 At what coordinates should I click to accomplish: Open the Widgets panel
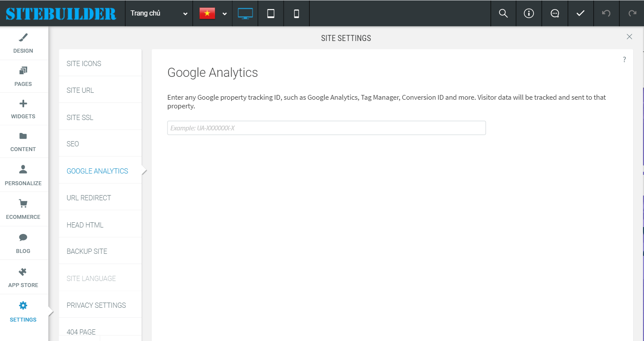click(x=23, y=109)
